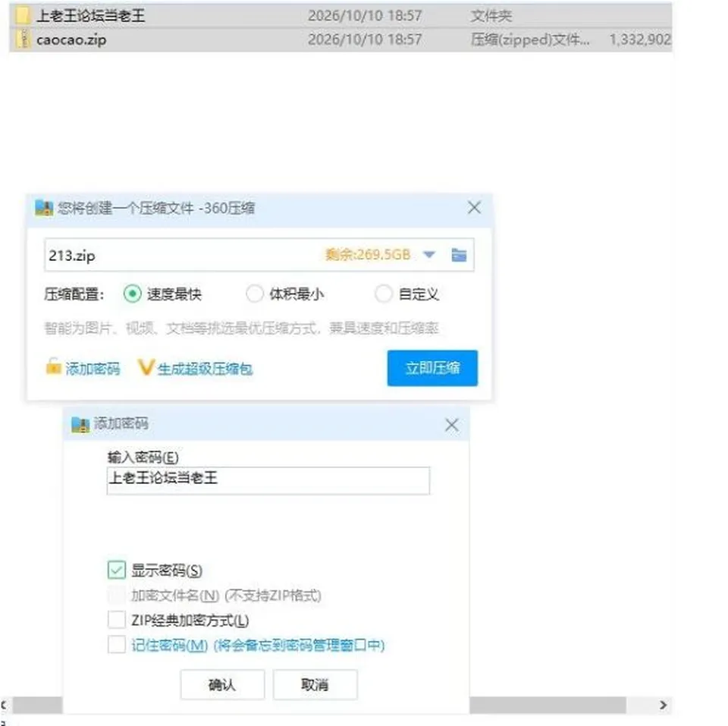Close the 360压缩 create archive dialog
Image resolution: width=728 pixels, height=726 pixels.
[474, 207]
